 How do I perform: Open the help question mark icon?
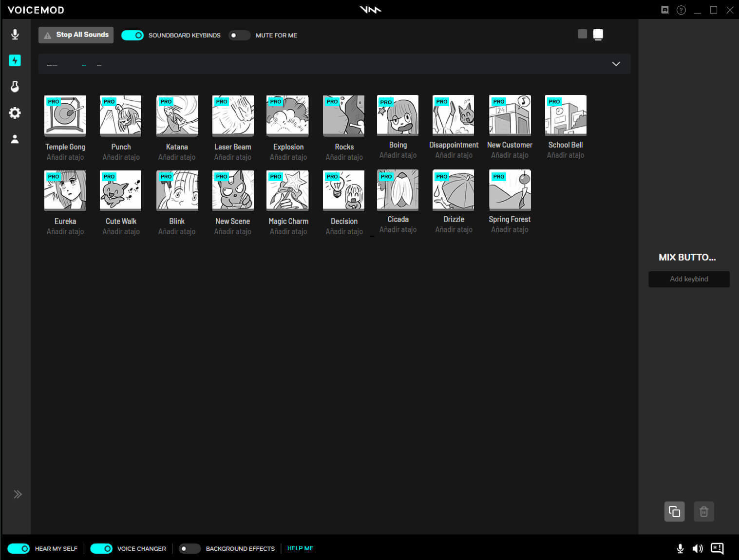click(x=681, y=10)
